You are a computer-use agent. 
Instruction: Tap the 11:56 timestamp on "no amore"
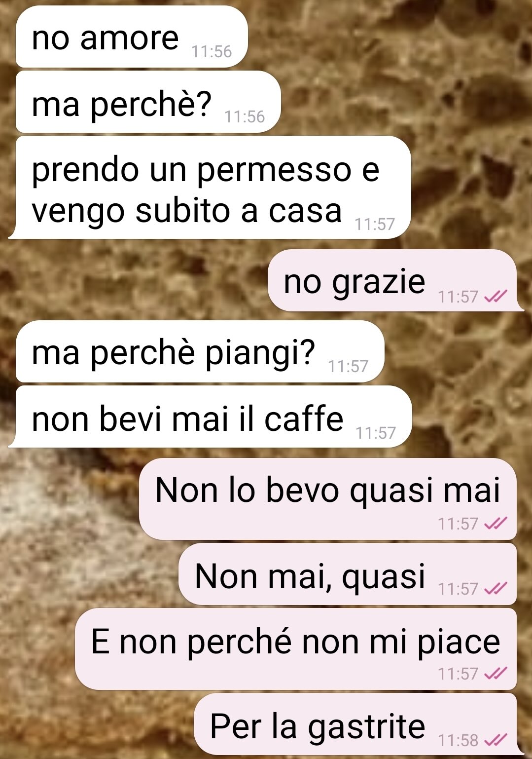[x=212, y=51]
